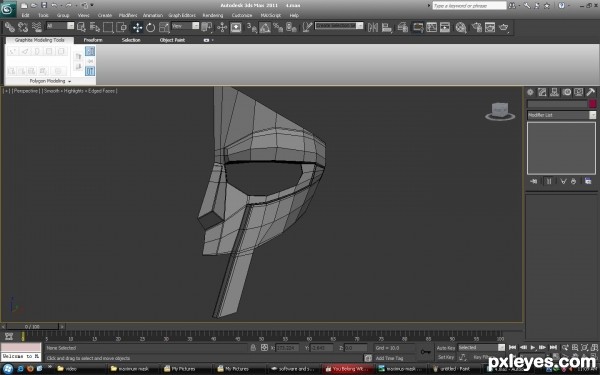The image size is (600, 375).
Task: Switch to the Utilities hammer panel tab
Action: (590, 92)
